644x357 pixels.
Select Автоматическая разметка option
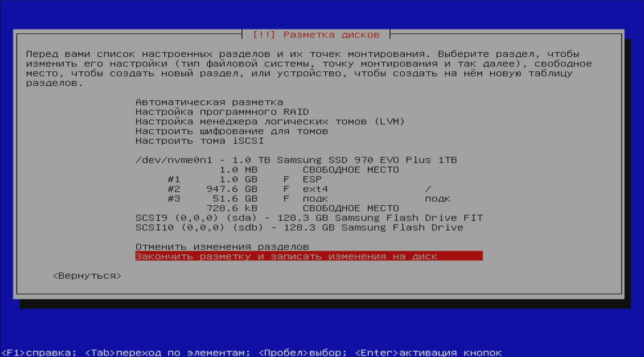pos(209,102)
